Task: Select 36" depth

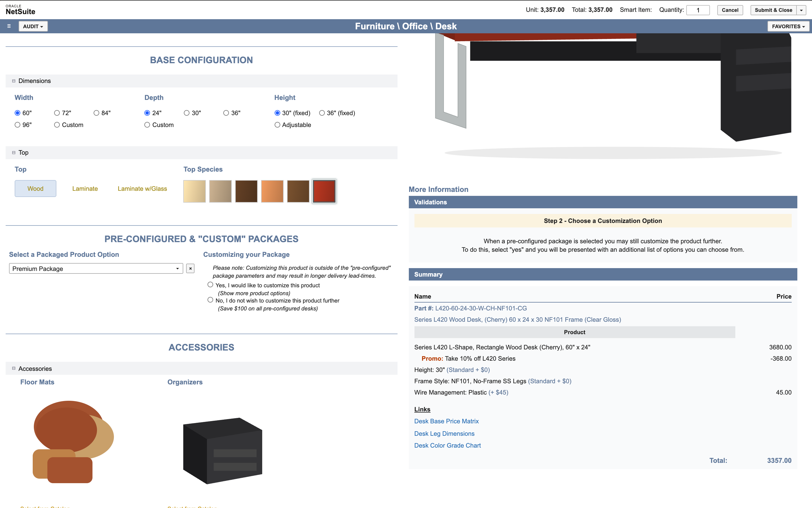Action: [x=226, y=113]
